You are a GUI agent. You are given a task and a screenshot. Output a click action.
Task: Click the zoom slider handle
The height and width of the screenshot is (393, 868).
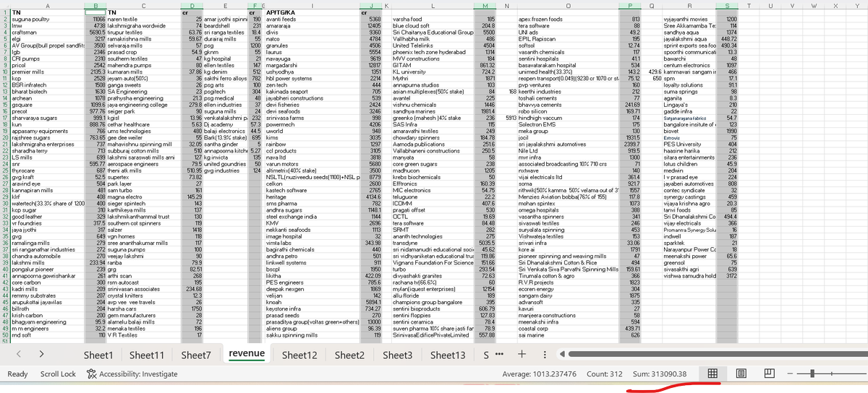point(814,373)
